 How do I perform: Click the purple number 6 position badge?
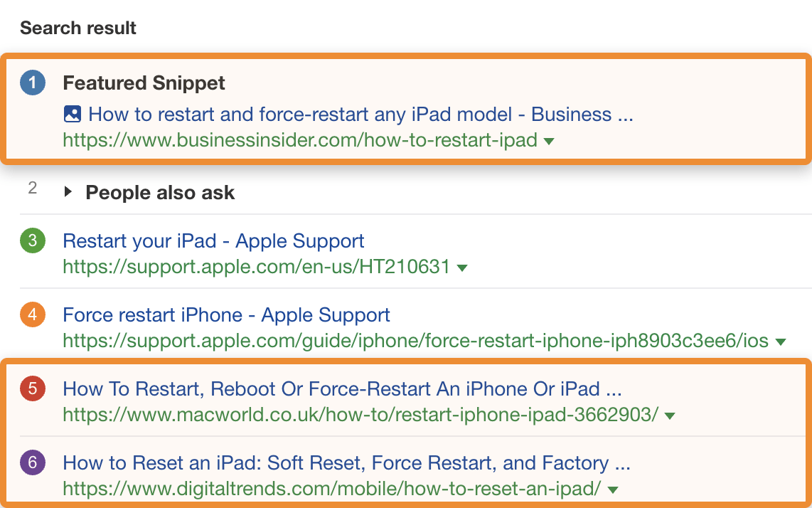(33, 463)
